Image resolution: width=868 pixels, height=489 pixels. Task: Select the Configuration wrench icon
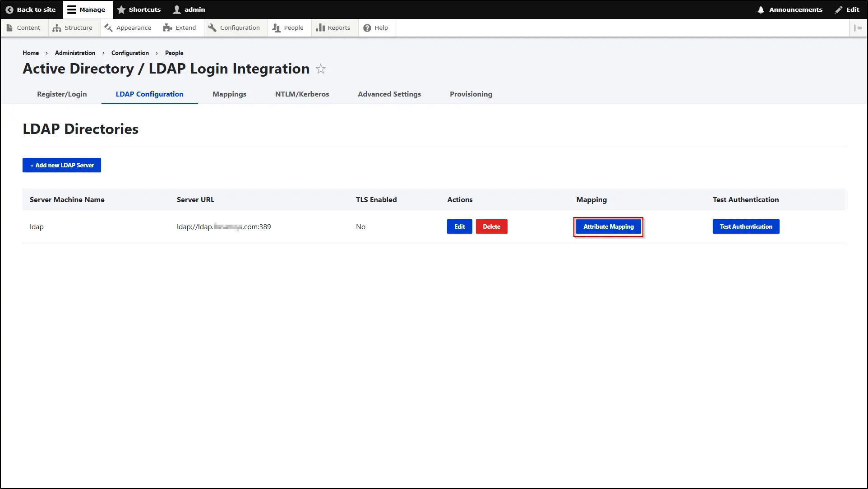[x=212, y=28]
